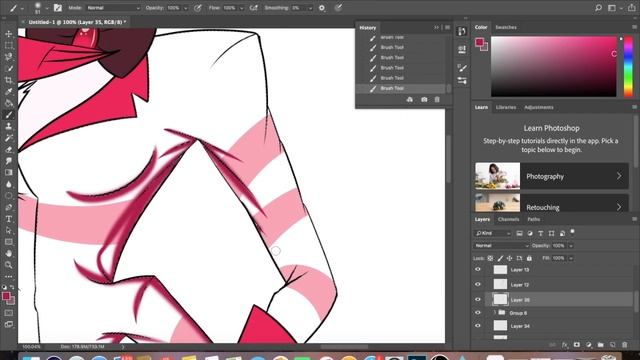Switch to the Swatches tab
This screenshot has height=360, width=640.
(506, 27)
